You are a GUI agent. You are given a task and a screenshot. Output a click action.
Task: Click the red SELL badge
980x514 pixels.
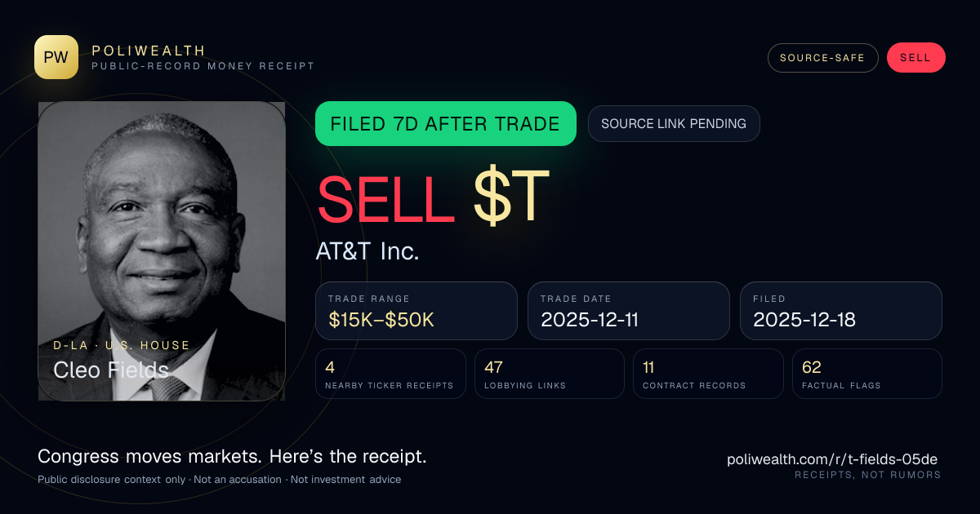(915, 58)
